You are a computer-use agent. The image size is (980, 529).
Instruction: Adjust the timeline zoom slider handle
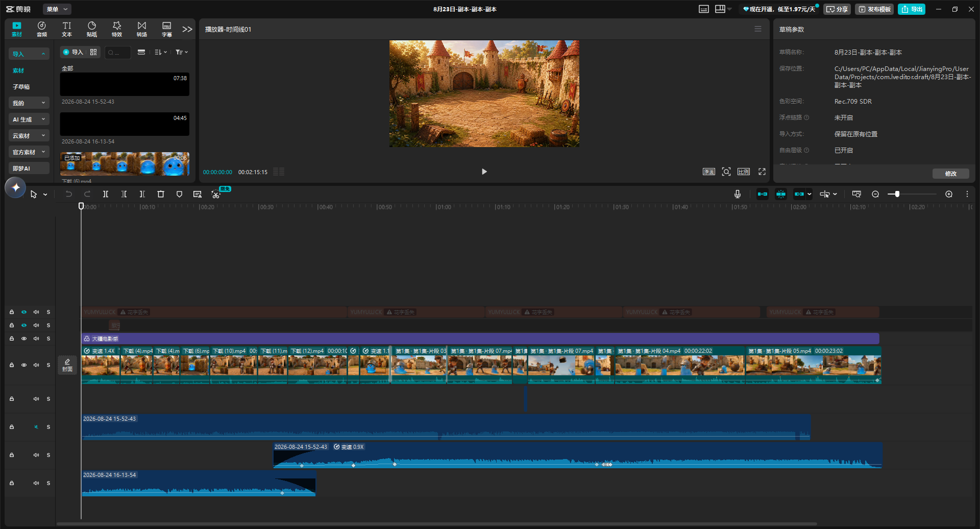tap(897, 194)
